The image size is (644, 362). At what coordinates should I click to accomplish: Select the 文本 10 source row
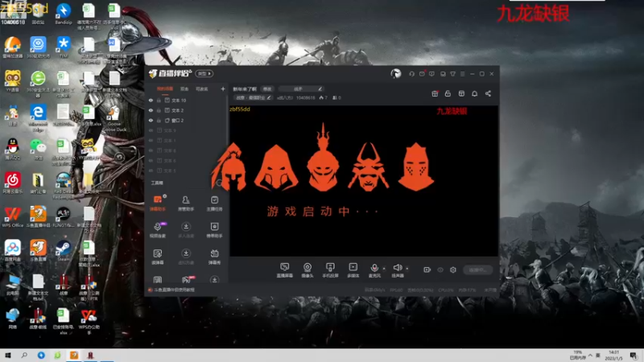point(187,100)
